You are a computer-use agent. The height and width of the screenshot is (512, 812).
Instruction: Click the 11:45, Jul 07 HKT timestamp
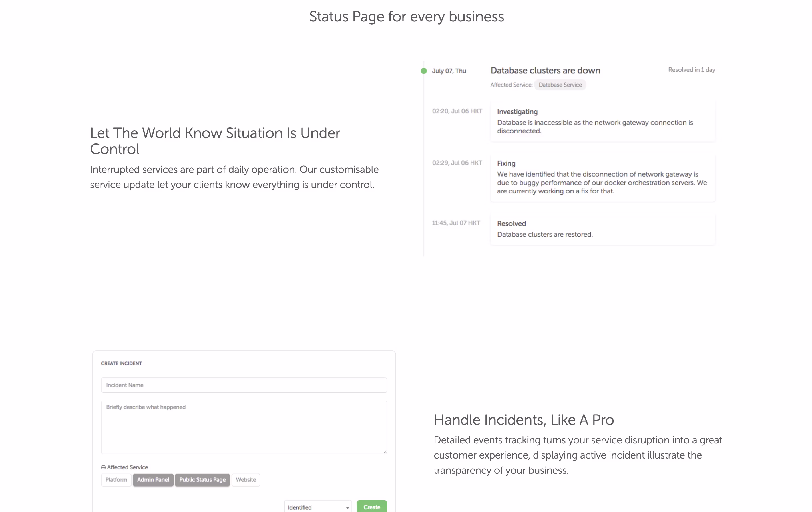point(456,223)
